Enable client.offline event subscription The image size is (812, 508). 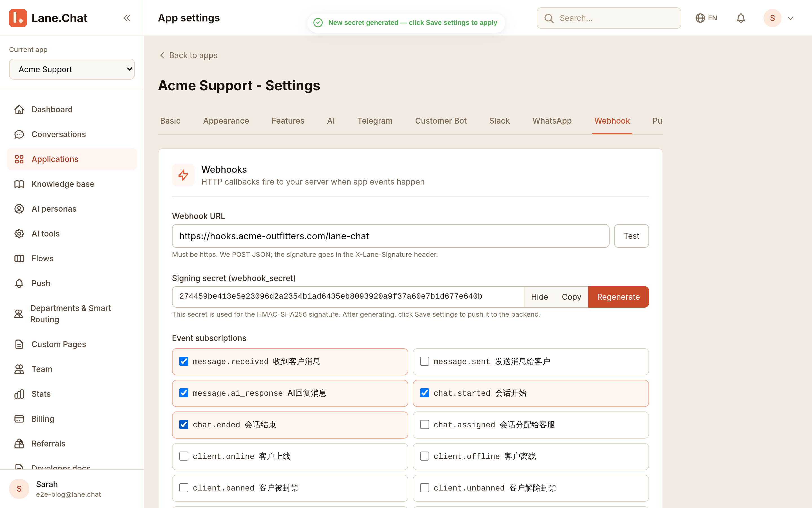pos(424,456)
